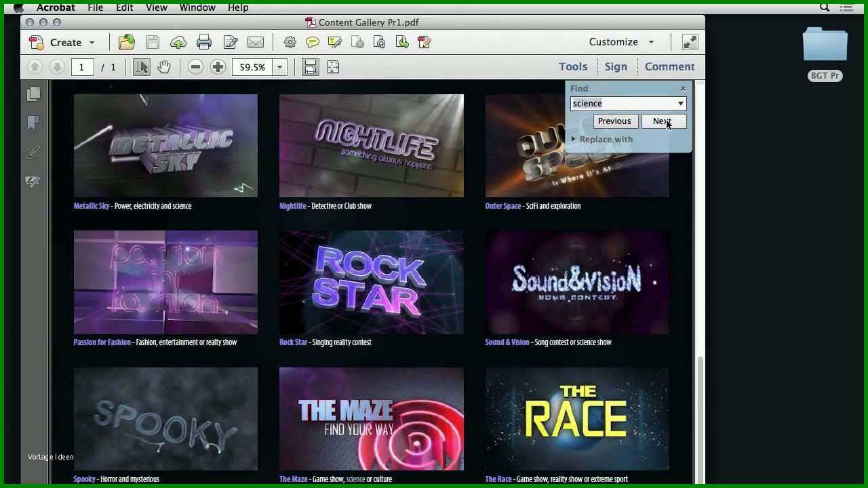Fit one full page to window icon
Screen dimensions: 868x488
coord(333,67)
